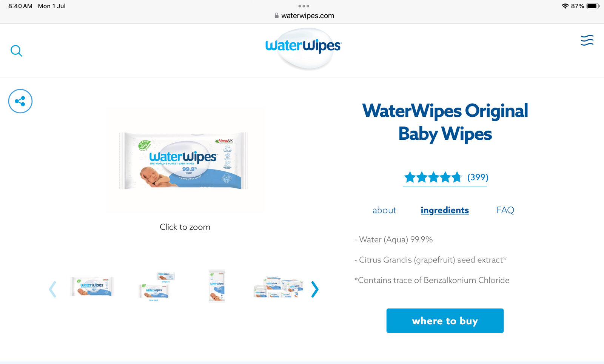Screen dimensions: 604x364
Task: Click the five-star rating
Action: pyautogui.click(x=433, y=177)
